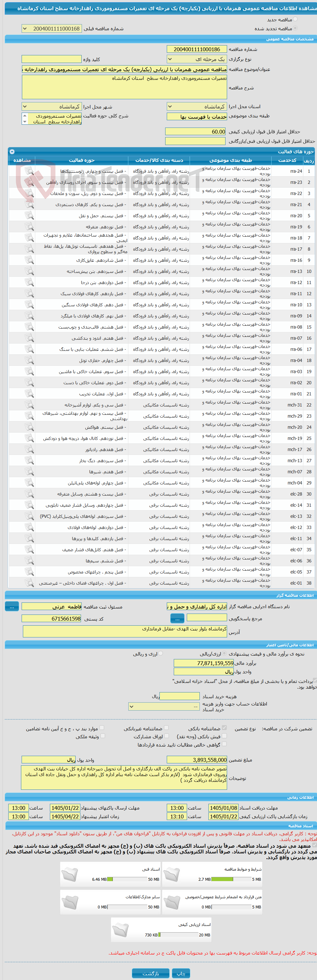
Task: Toggle the اوراق مشارکت checkbox
Action: pyautogui.click(x=166, y=736)
